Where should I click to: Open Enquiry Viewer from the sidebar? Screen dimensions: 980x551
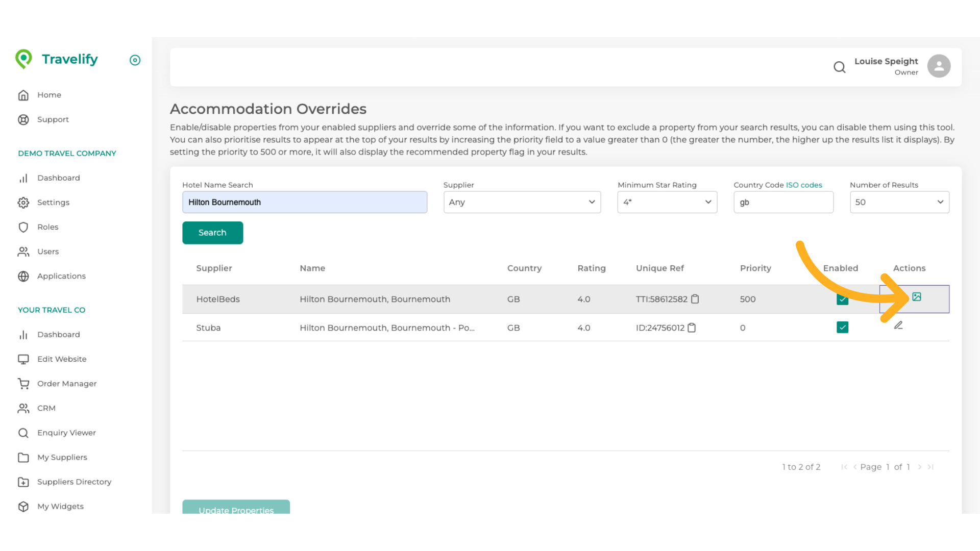66,433
